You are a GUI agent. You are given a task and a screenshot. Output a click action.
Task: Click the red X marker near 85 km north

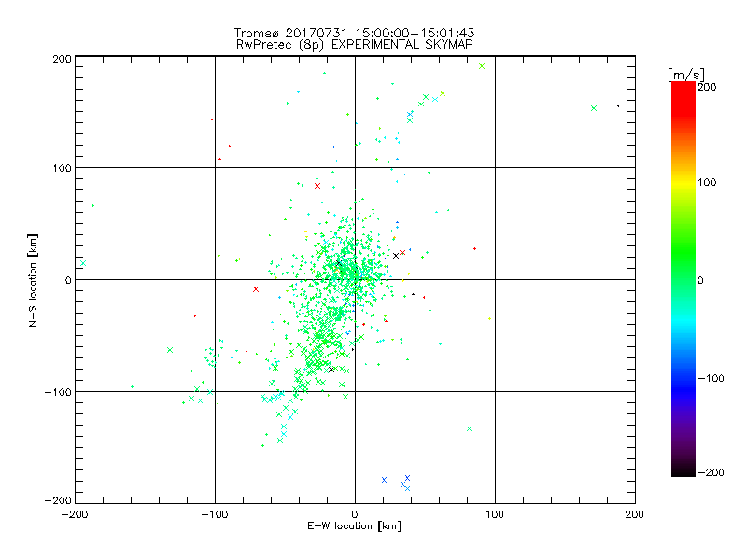click(x=317, y=186)
